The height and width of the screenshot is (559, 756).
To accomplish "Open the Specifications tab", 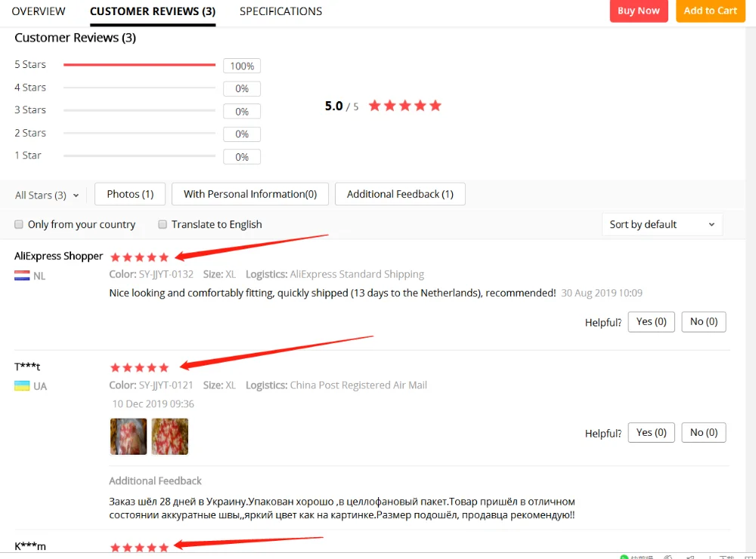I will [280, 11].
